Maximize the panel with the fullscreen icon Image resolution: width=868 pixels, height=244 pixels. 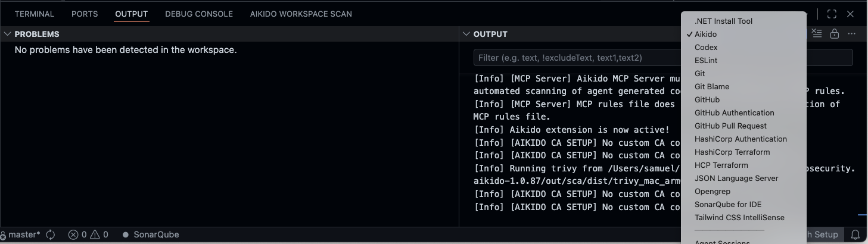(x=832, y=14)
